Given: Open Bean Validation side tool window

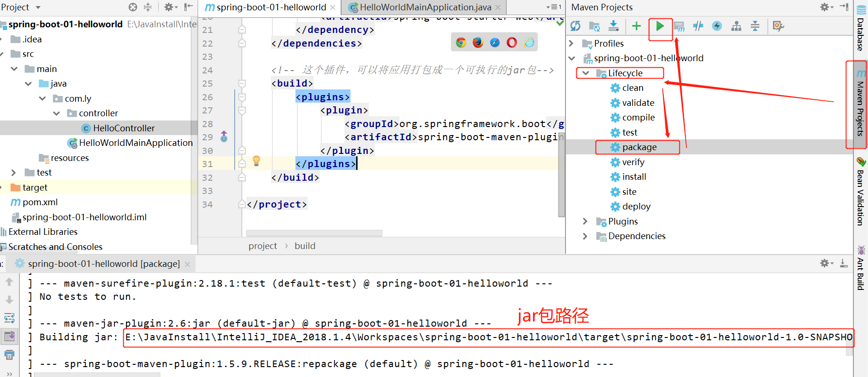Looking at the screenshot, I should pos(860,191).
